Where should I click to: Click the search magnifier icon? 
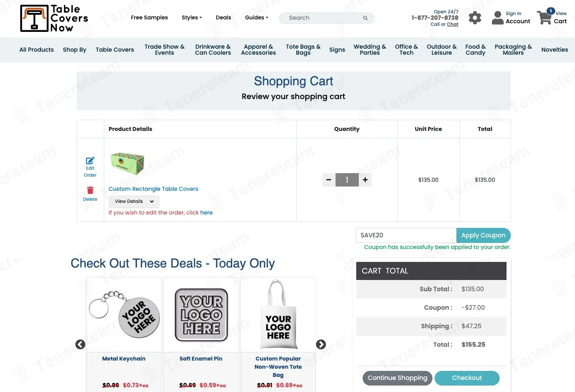point(365,18)
